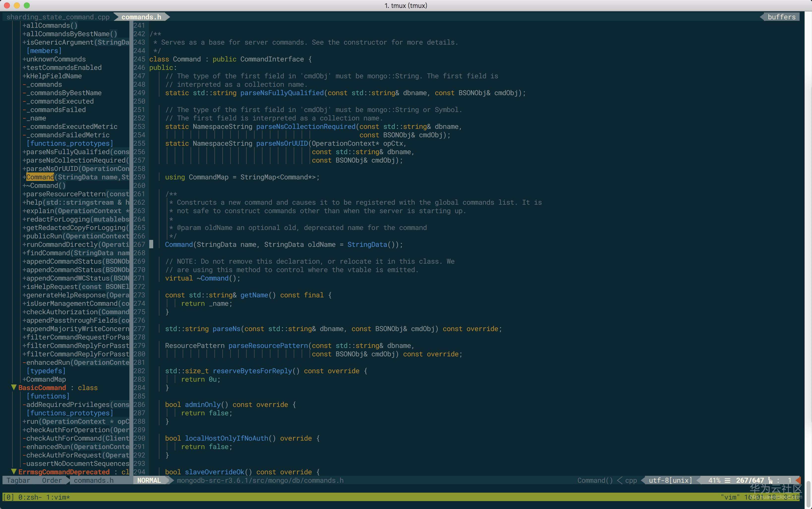The width and height of the screenshot is (812, 509).
Task: Open the [members] section in Tagbar
Action: 44,51
